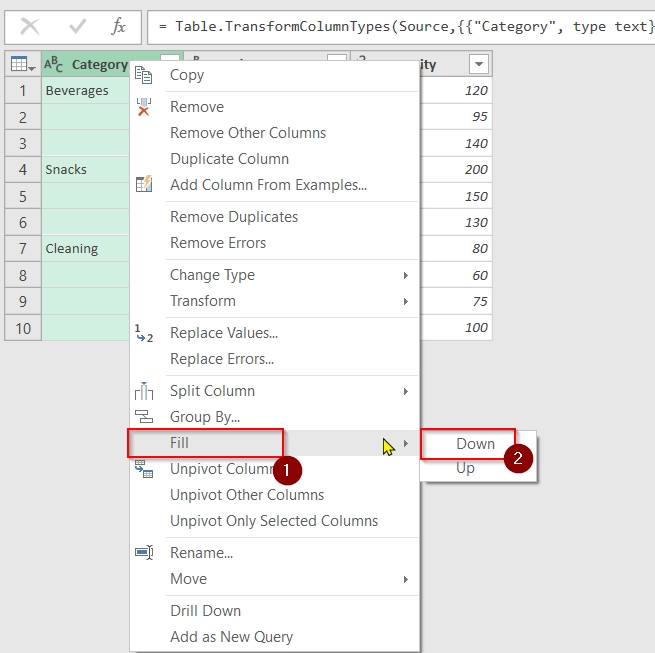
Task: Click the quantity value 95
Action: click(x=480, y=117)
